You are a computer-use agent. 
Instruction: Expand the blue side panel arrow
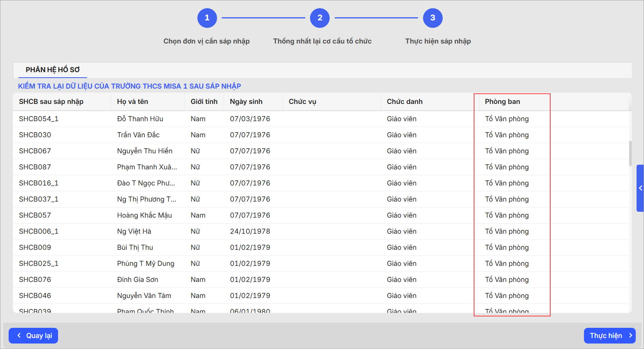click(x=640, y=188)
